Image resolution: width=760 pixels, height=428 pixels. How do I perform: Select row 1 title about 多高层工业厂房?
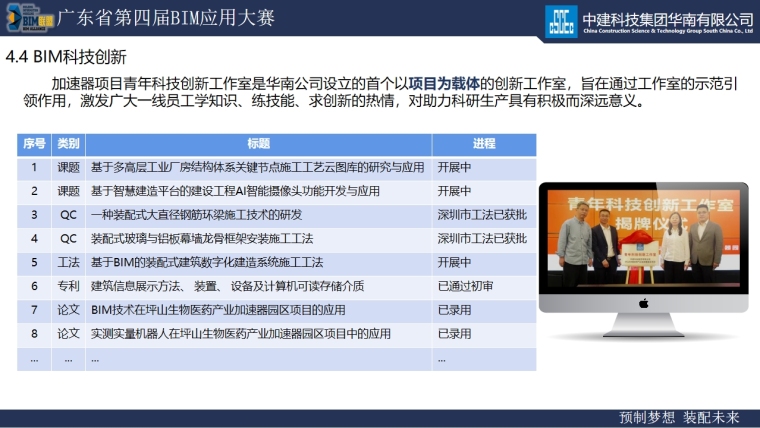pos(257,167)
